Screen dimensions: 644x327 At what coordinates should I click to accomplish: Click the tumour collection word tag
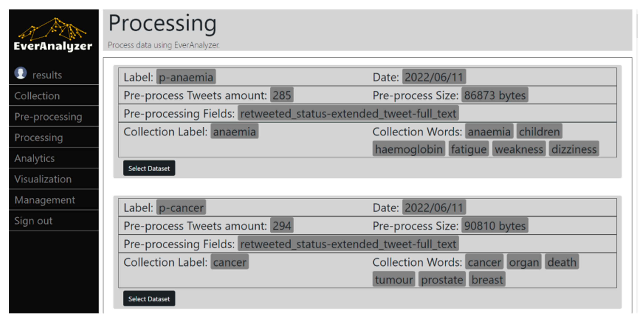[393, 280]
